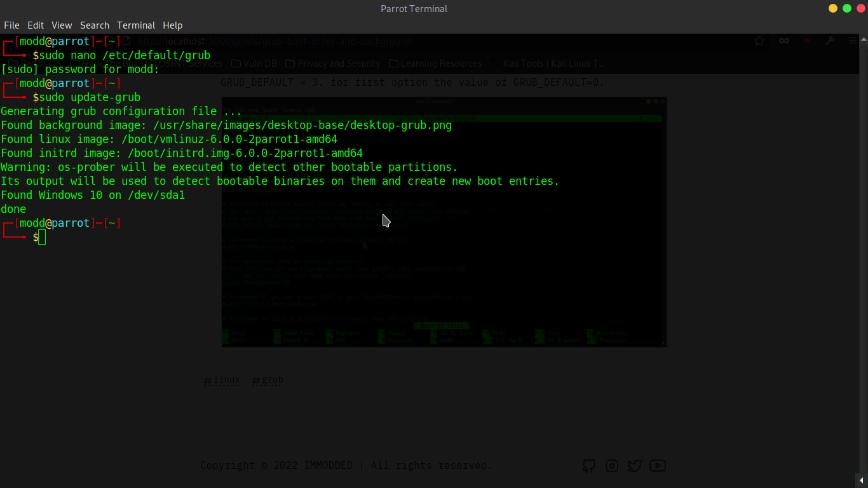Screen dimensions: 868x488
Task: Click the 'done' output line
Action: pyautogui.click(x=13, y=209)
